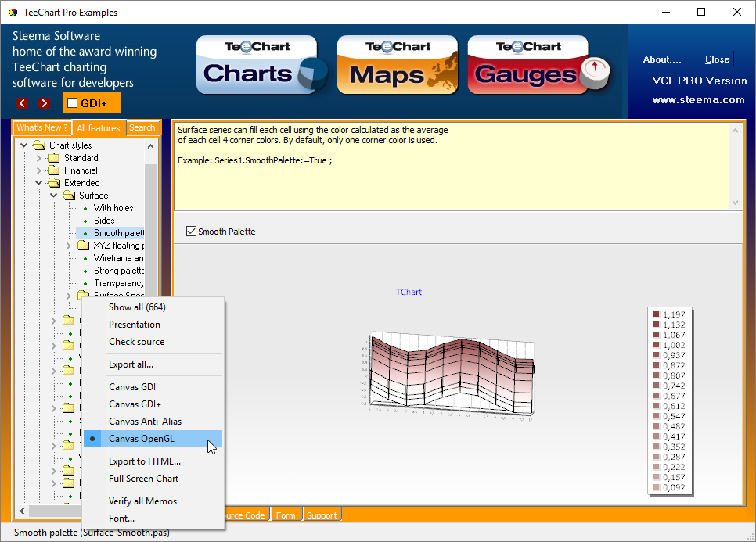
Task: Choose Export all... from the menu
Action: [x=153, y=364]
